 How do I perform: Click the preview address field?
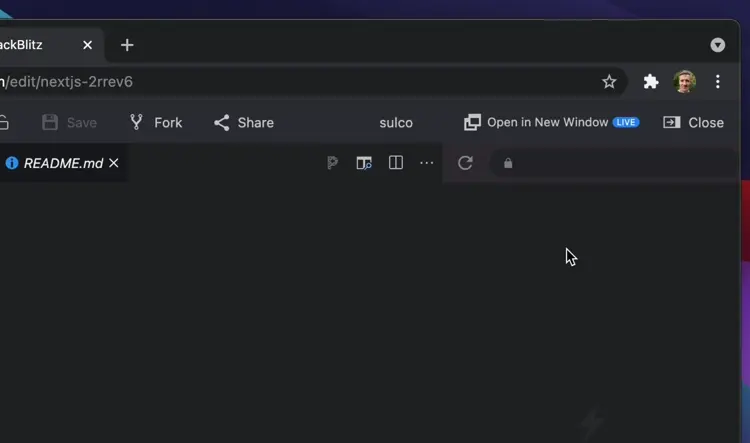pos(614,163)
